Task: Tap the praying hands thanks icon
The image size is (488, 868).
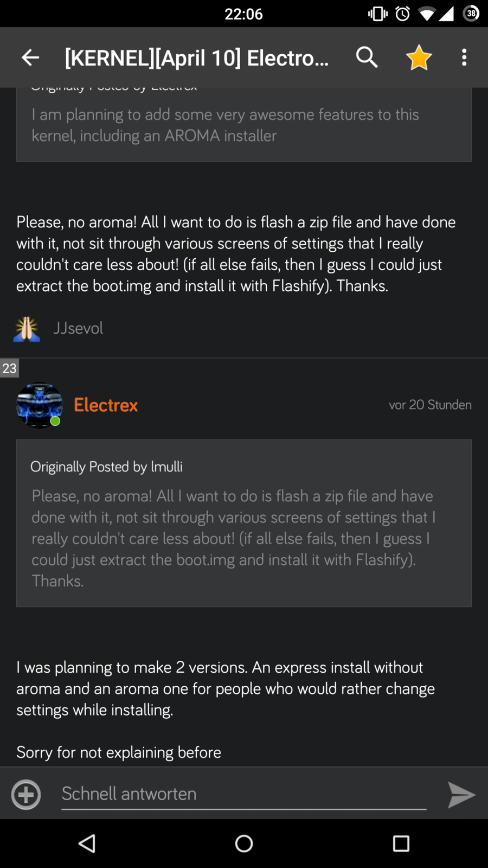Action: click(27, 329)
